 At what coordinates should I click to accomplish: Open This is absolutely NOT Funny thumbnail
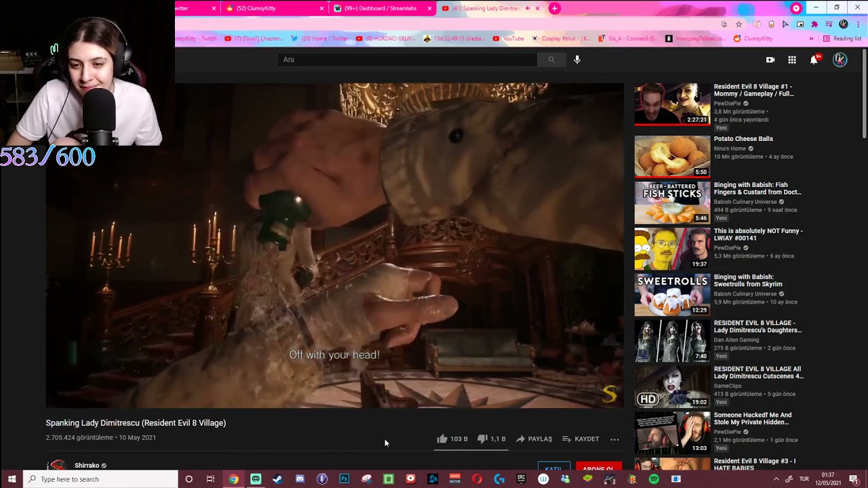pos(672,249)
